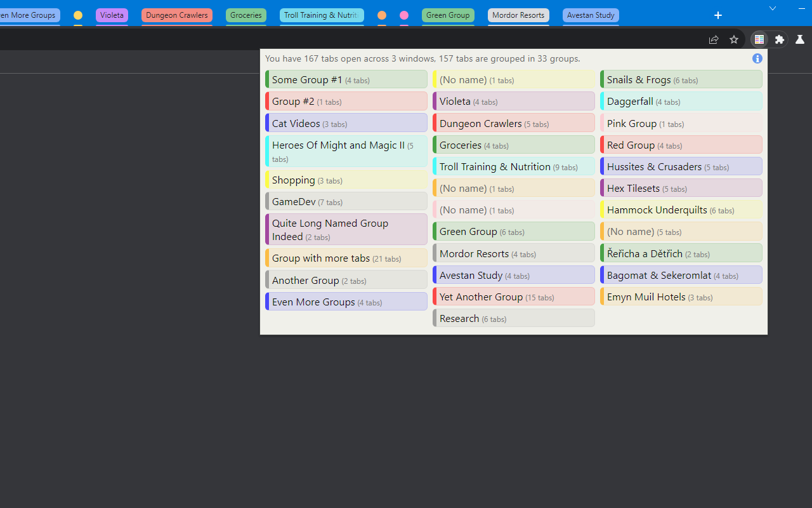This screenshot has width=812, height=508.
Task: Toggle Avestan Study chip in tab strip
Action: (591, 15)
